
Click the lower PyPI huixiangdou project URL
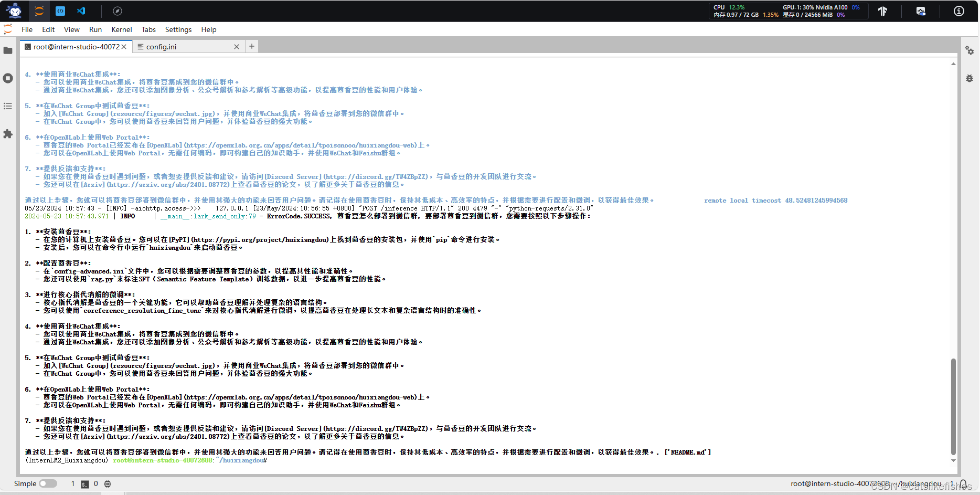tap(261, 240)
